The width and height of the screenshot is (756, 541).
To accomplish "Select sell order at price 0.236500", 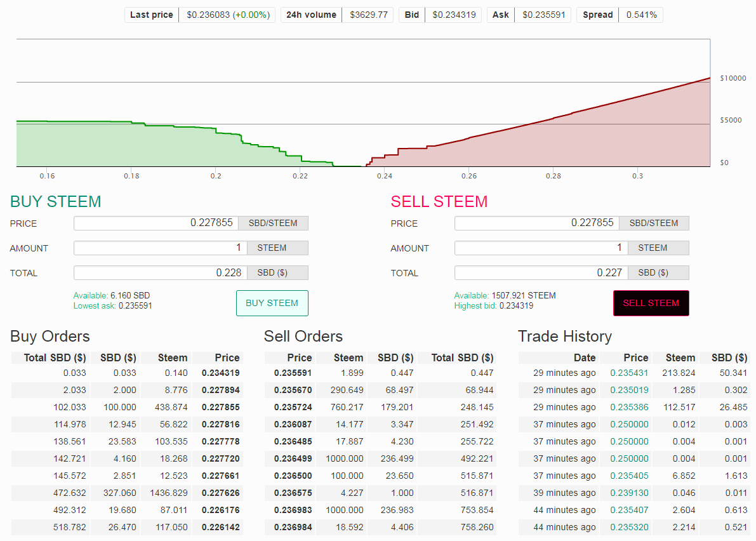I will click(380, 476).
